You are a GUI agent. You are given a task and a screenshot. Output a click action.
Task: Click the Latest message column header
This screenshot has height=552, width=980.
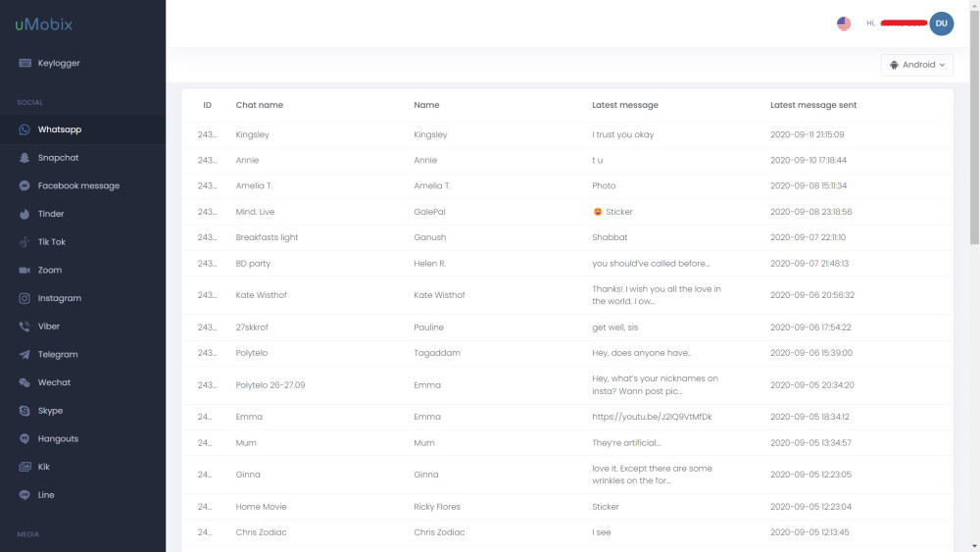click(625, 105)
